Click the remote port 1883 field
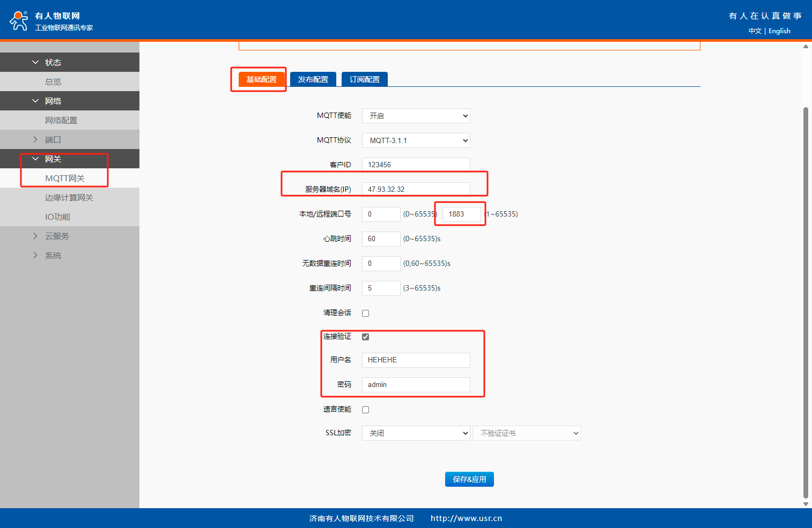This screenshot has width=812, height=528. [x=461, y=214]
